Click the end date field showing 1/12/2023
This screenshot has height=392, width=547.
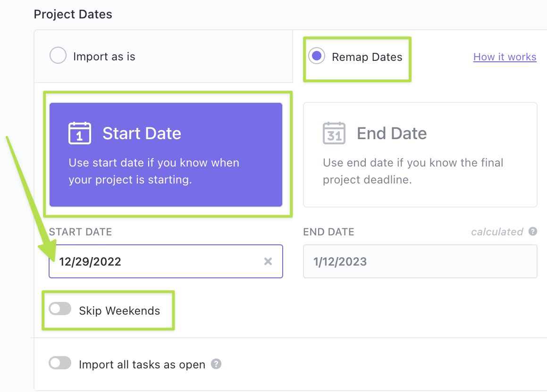pos(420,261)
